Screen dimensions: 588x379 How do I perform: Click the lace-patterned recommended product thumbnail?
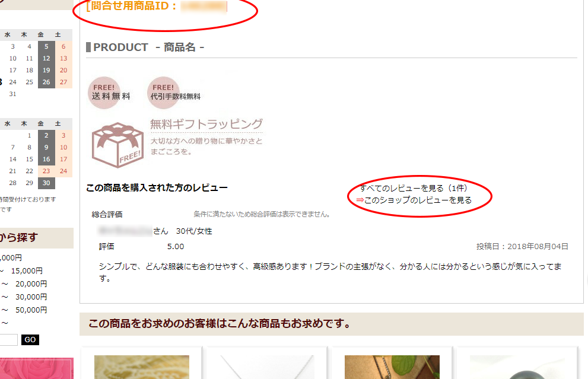[142, 367]
